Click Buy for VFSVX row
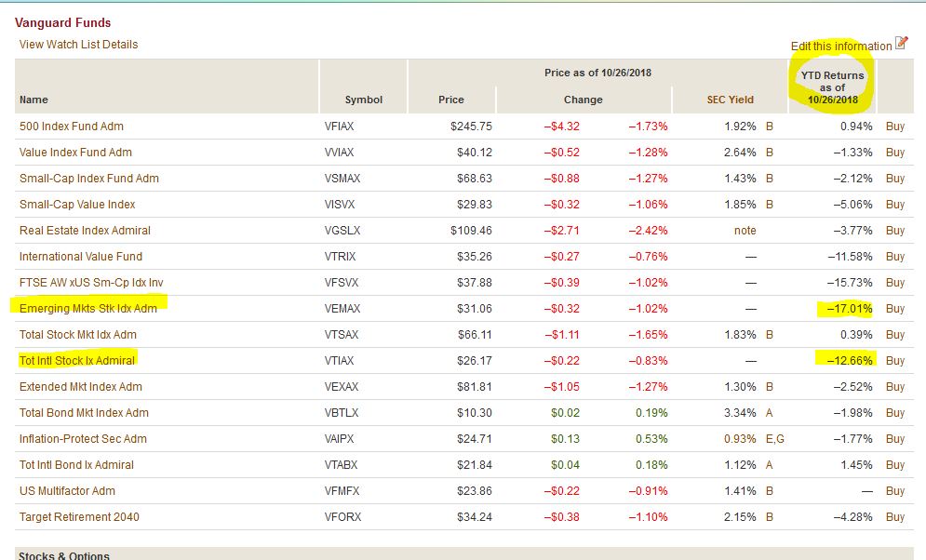The width and height of the screenshot is (926, 560). pyautogui.click(x=895, y=283)
